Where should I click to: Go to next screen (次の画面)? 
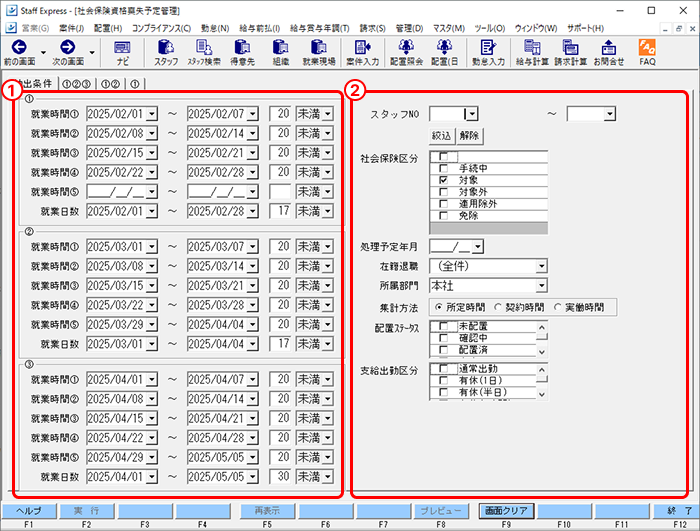pyautogui.click(x=68, y=53)
